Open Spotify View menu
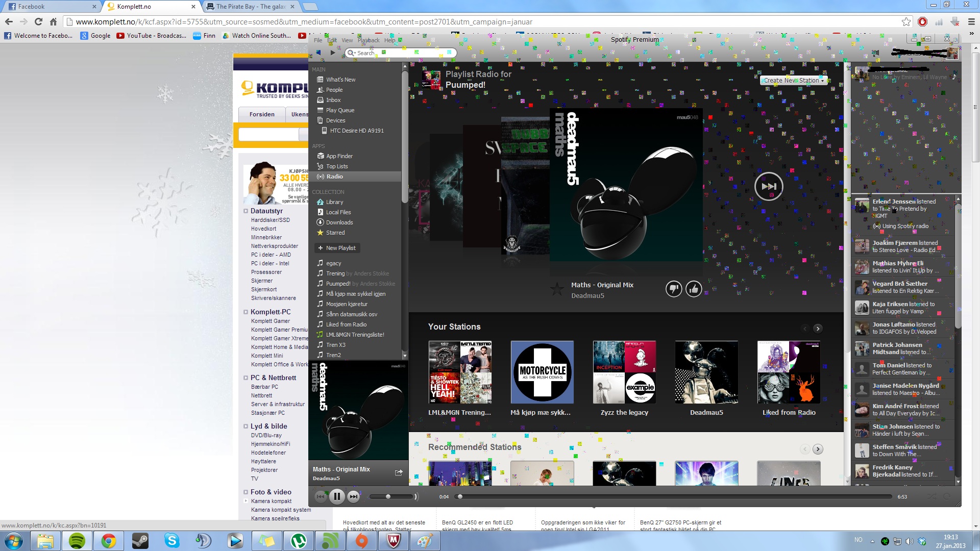Image resolution: width=980 pixels, height=551 pixels. pyautogui.click(x=347, y=40)
